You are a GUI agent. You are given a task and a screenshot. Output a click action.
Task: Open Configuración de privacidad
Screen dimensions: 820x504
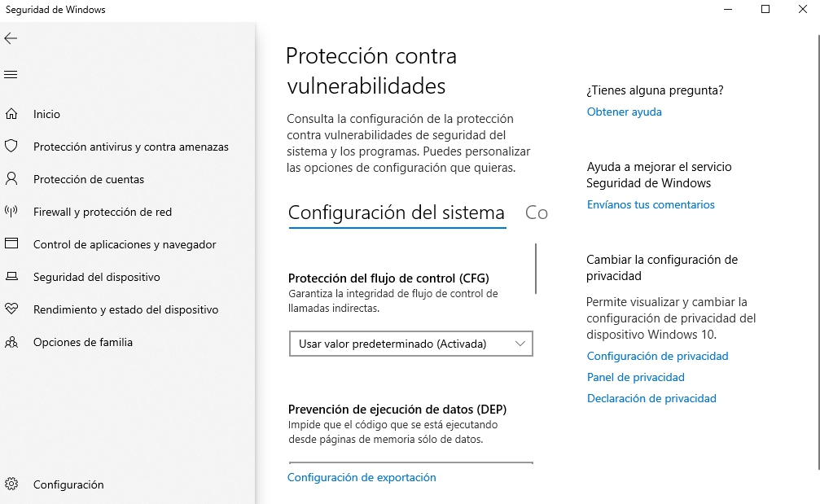point(657,356)
